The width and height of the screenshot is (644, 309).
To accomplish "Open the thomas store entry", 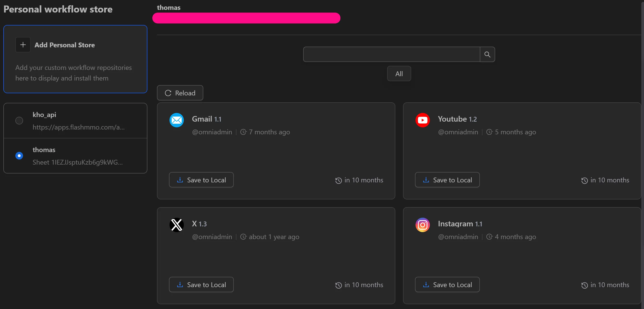I will [75, 156].
